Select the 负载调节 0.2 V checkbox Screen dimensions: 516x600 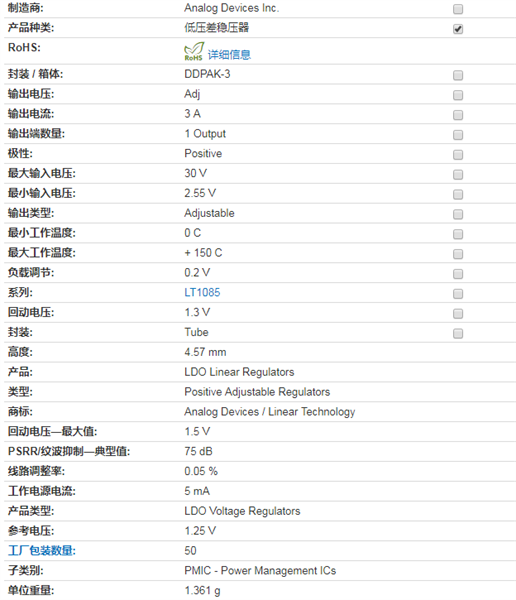click(458, 274)
